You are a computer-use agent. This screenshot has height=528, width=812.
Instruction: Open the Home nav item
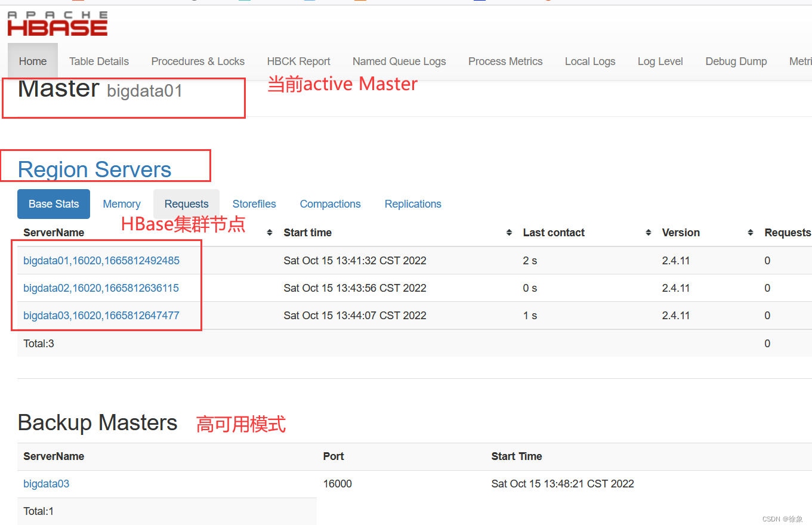[33, 61]
